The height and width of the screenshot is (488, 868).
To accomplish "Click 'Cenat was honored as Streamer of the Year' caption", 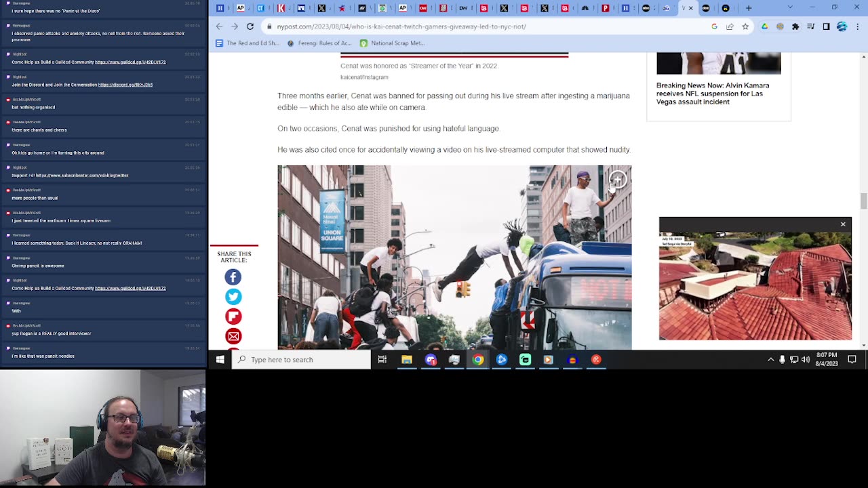I will tap(419, 66).
